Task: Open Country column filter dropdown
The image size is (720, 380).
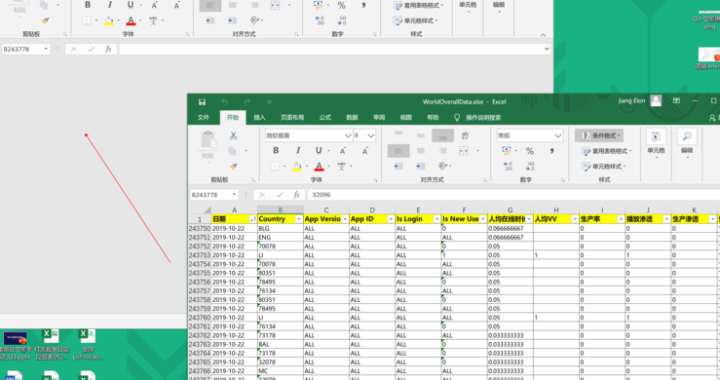Action: coord(298,219)
